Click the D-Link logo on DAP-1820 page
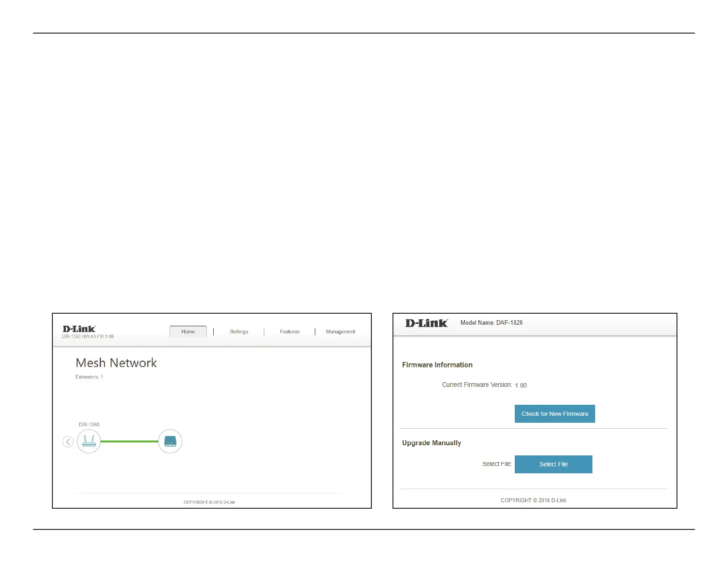The width and height of the screenshot is (728, 563). tap(427, 323)
